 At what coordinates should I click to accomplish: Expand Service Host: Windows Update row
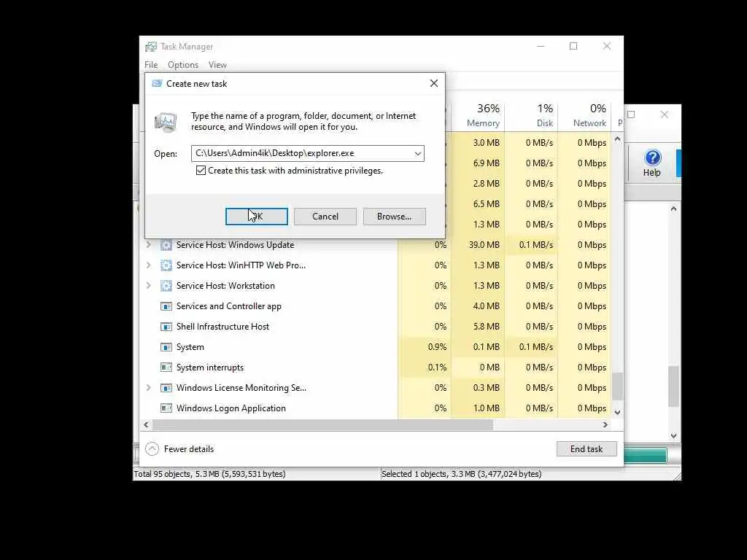coord(148,245)
